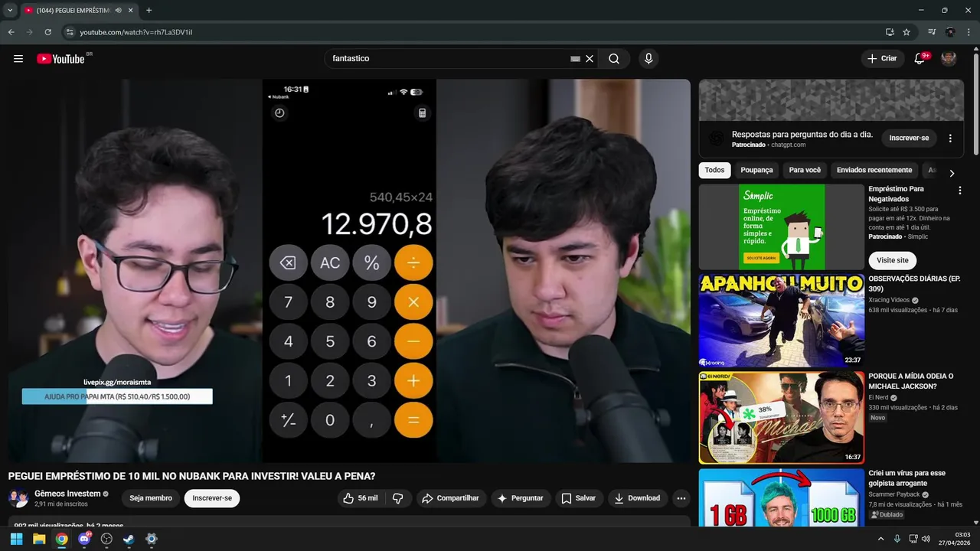Open Criei um vírus para esse golpista title
This screenshot has height=551, width=980.
point(907,478)
